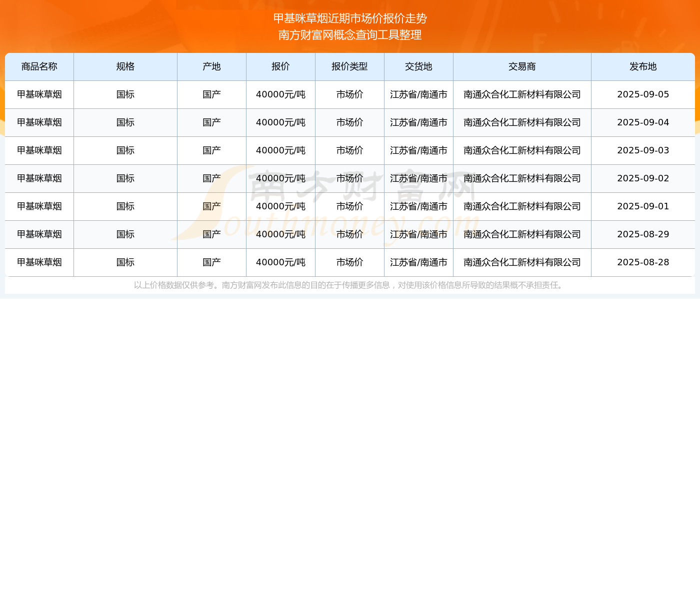The image size is (700, 602).
Task: Click the 2025-09-05 date cell
Action: click(643, 95)
